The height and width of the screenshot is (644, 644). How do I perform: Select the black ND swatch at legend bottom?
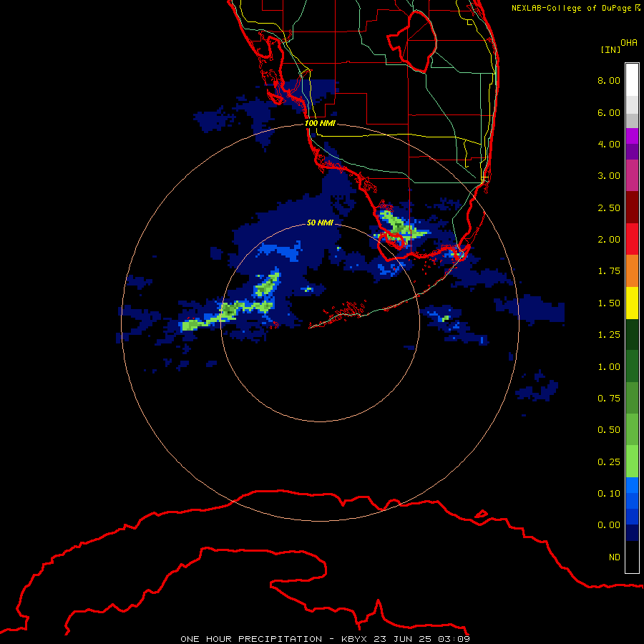tap(632, 557)
